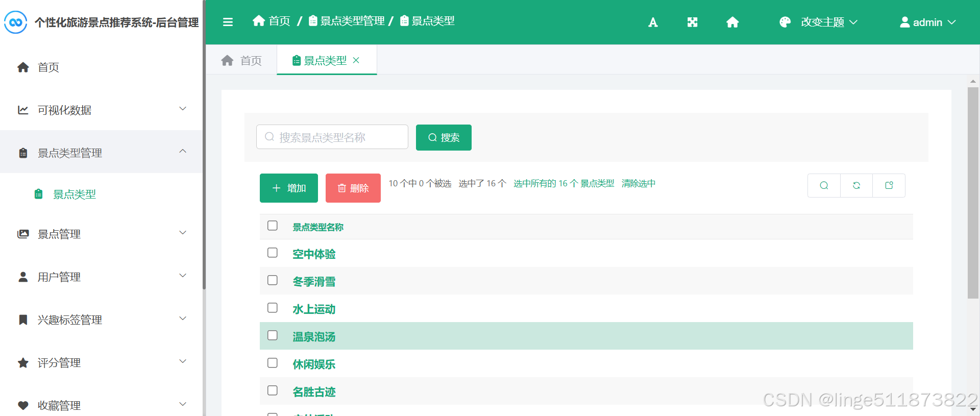Click the font size 'A' icon

click(x=653, y=22)
